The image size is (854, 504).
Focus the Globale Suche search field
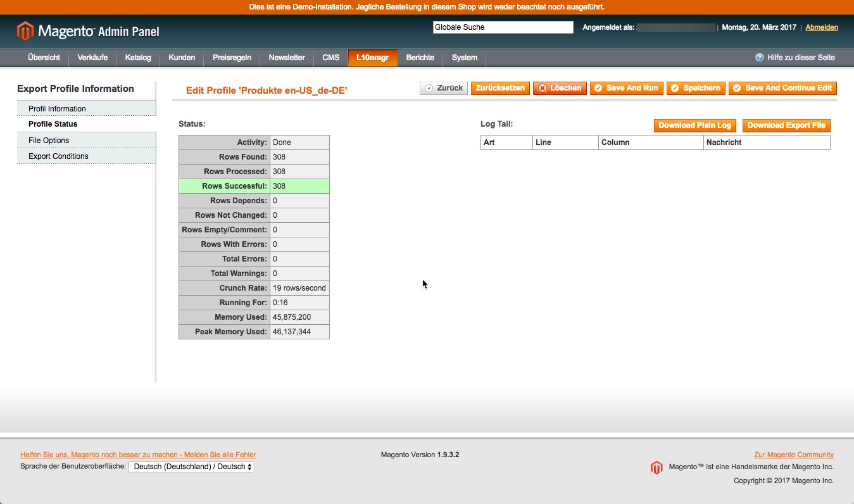click(503, 28)
